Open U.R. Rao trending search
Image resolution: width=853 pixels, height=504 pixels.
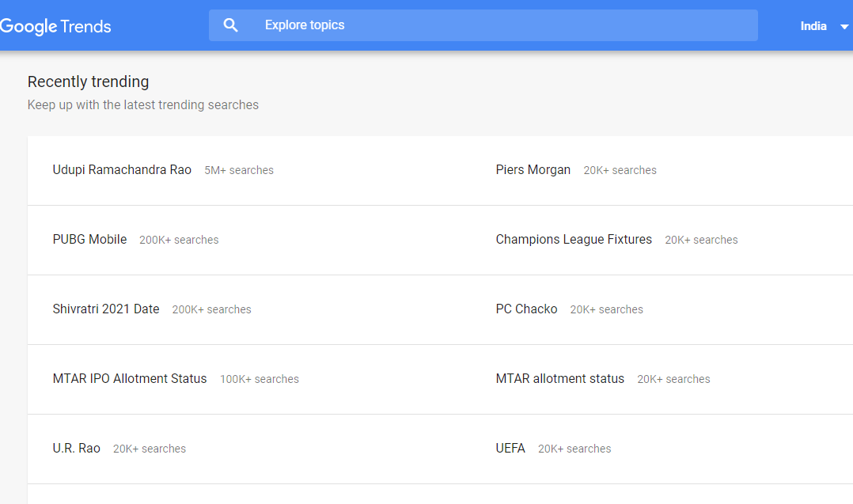tap(76, 448)
